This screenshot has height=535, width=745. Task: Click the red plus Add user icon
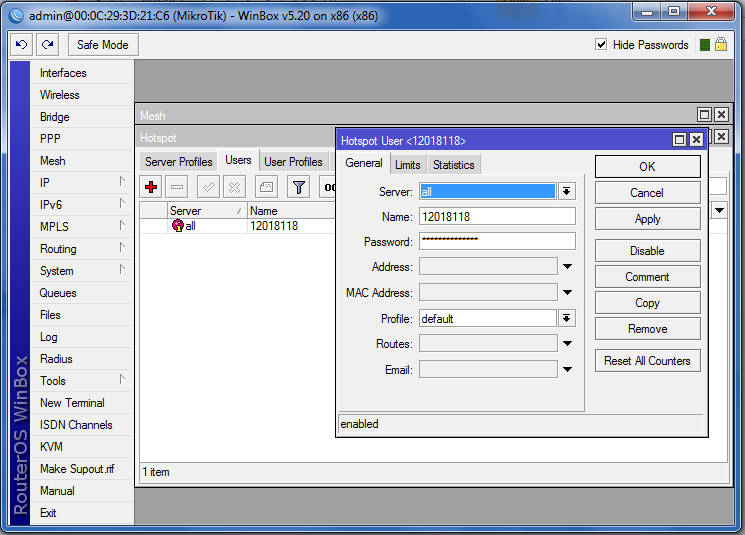tap(151, 187)
